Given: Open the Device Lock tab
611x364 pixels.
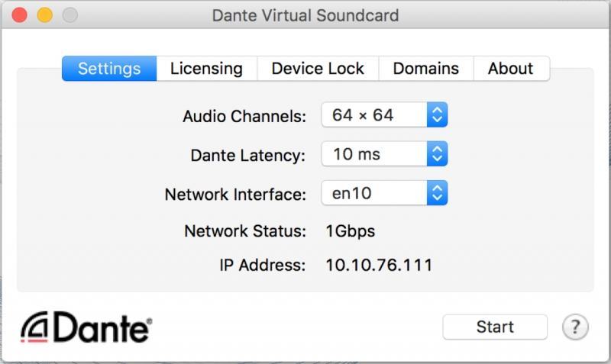Looking at the screenshot, I should tap(318, 69).
